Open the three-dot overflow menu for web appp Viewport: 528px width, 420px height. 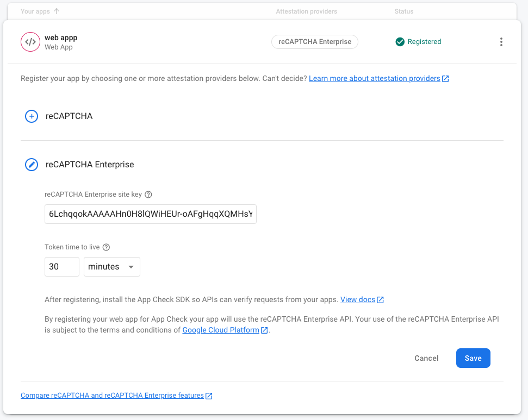501,41
